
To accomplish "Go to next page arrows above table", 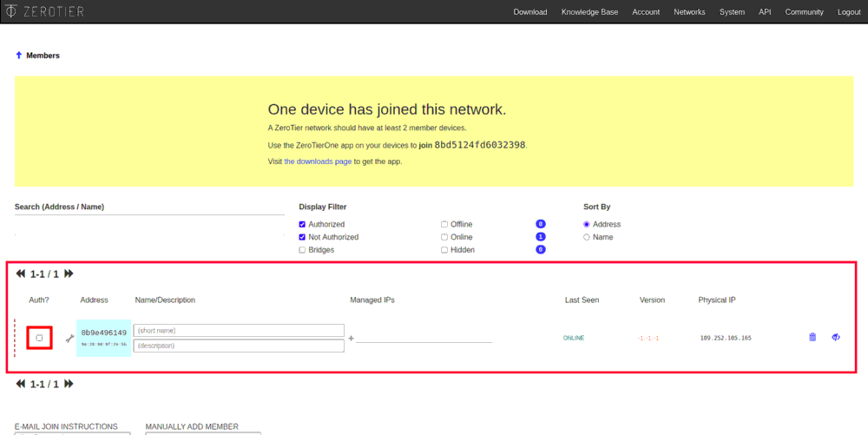I will 69,274.
